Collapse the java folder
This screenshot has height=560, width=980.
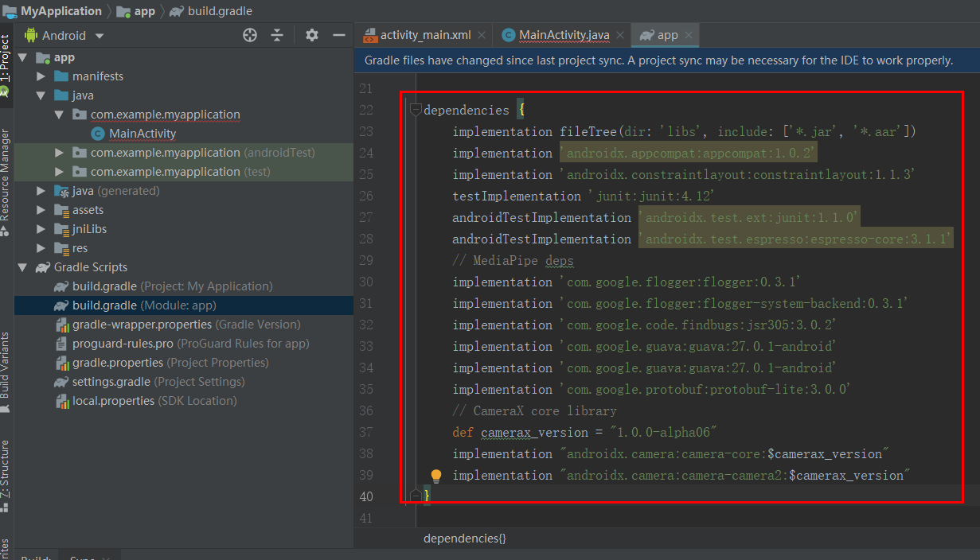click(x=41, y=95)
